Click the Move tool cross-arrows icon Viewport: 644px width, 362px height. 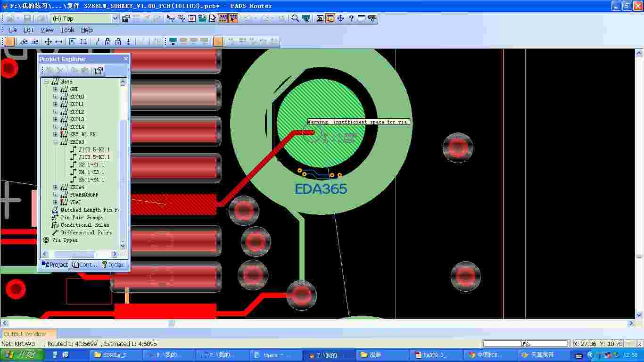[48, 41]
